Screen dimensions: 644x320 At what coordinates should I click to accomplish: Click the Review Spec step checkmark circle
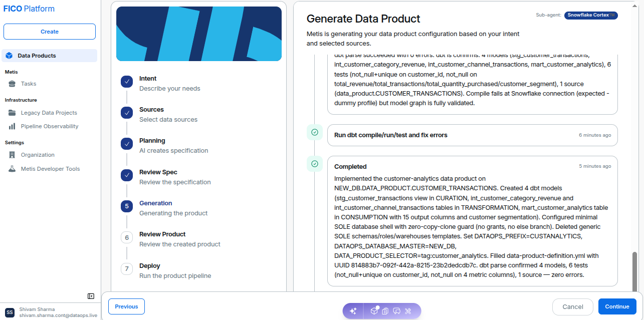point(127,175)
